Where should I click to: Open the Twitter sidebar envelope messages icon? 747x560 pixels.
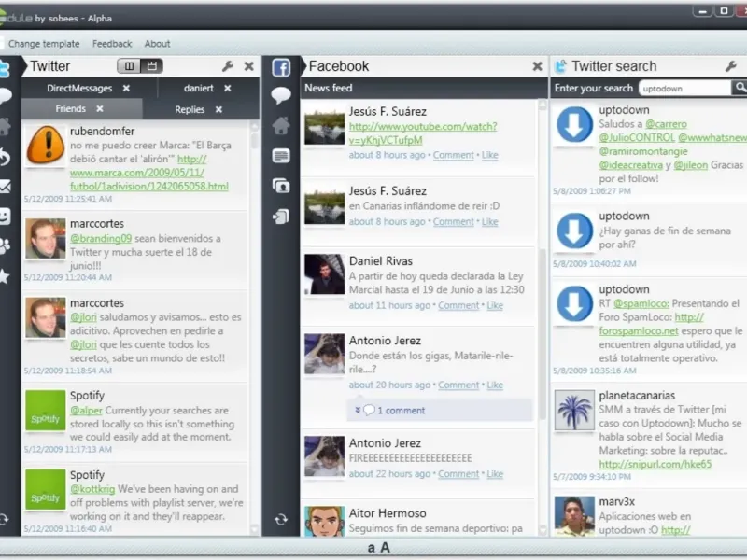pos(5,187)
